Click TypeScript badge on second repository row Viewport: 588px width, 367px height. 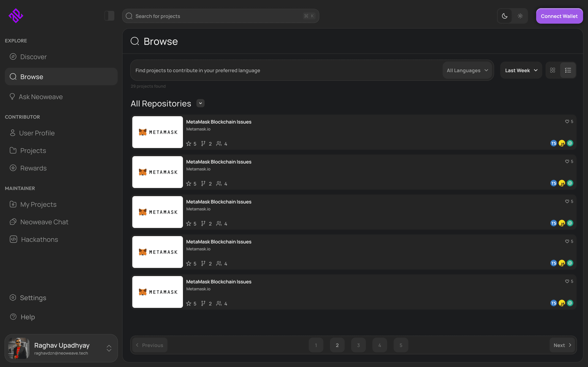(x=553, y=183)
